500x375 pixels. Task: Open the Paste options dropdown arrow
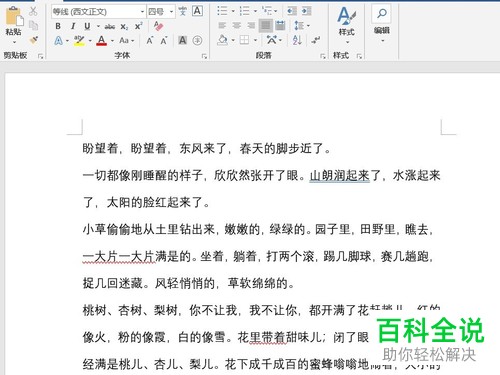pos(14,42)
